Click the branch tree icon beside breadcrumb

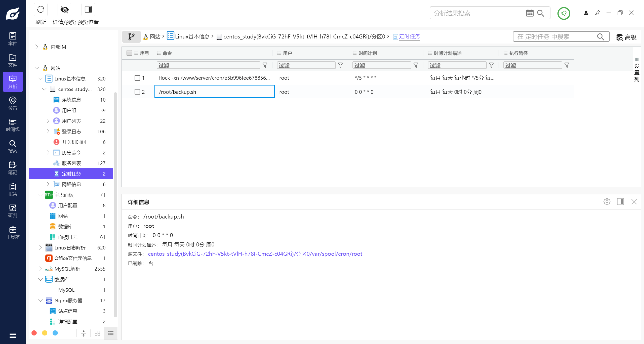pos(131,37)
